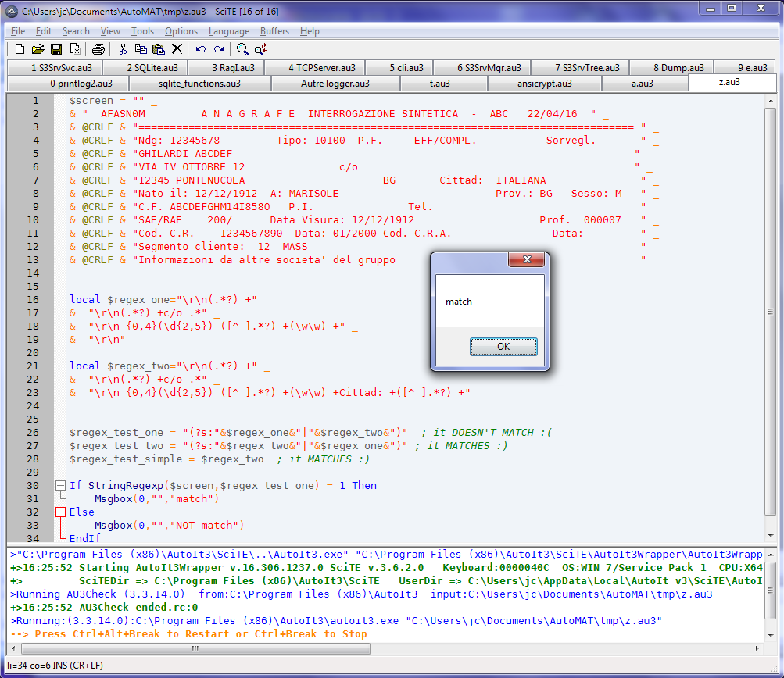Switch to the 6 S3SrvMgr.au3 tab
The height and width of the screenshot is (678, 784).
coord(482,67)
